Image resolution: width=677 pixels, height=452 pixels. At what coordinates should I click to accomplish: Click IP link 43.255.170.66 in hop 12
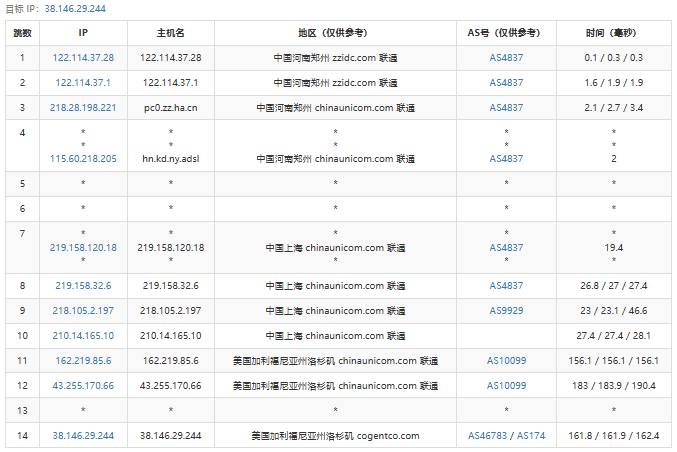(x=83, y=386)
